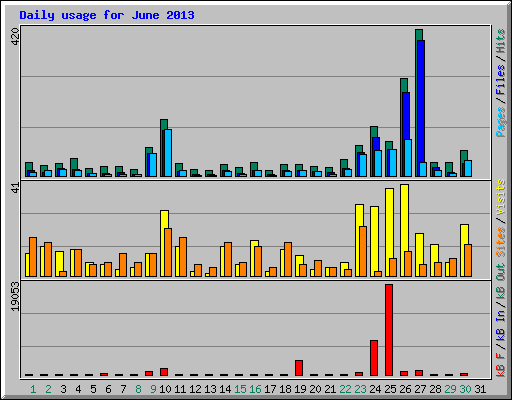Select day 8 on the x-axis

point(138,389)
